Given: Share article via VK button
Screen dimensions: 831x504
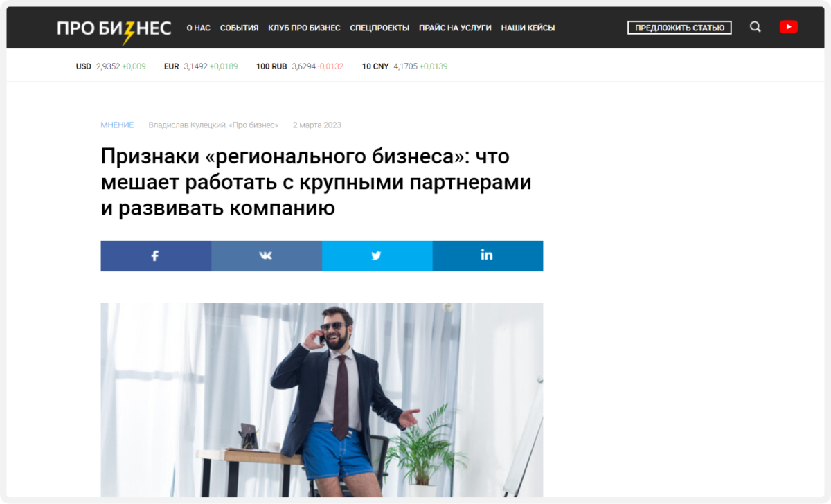Looking at the screenshot, I should 267,255.
